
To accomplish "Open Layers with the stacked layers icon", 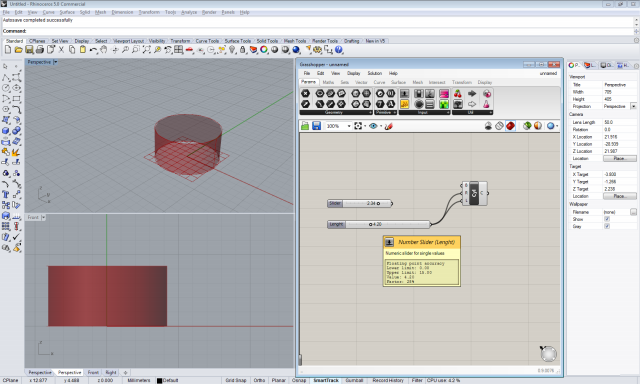I will pyautogui.click(x=253, y=50).
